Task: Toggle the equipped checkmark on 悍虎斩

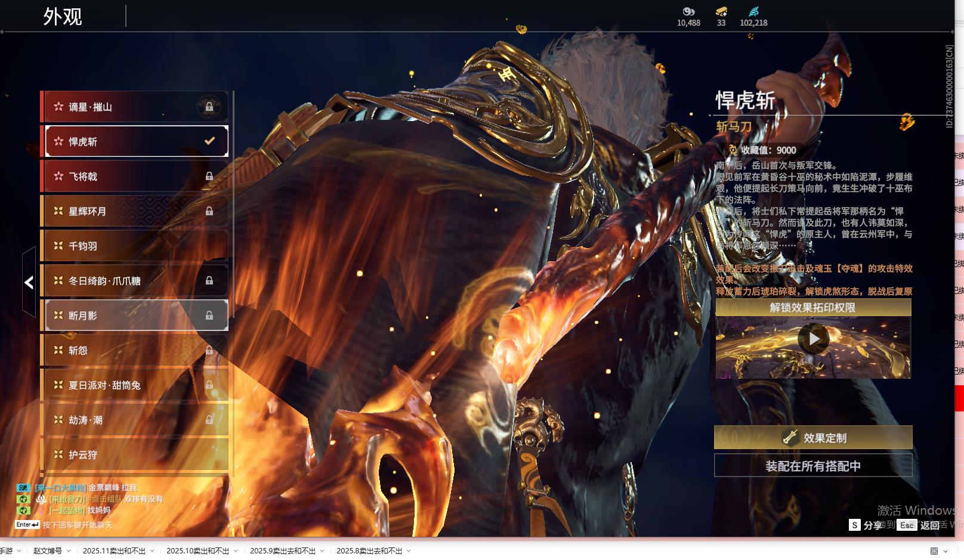Action: pos(209,141)
